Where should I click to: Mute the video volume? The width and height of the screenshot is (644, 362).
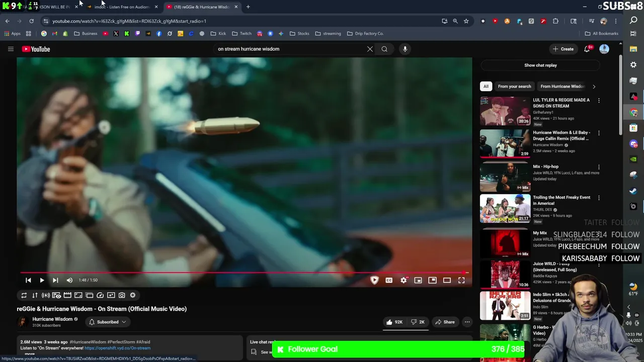coord(69,280)
